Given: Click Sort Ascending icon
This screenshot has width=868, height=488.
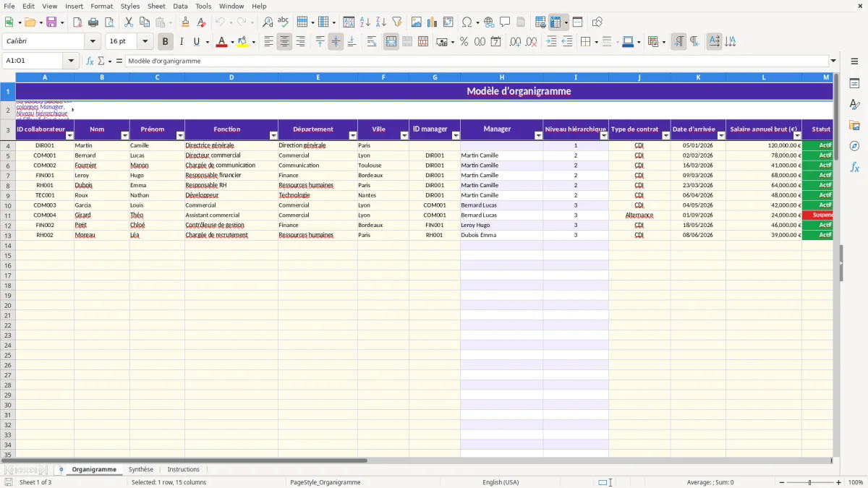Looking at the screenshot, I should [x=365, y=22].
